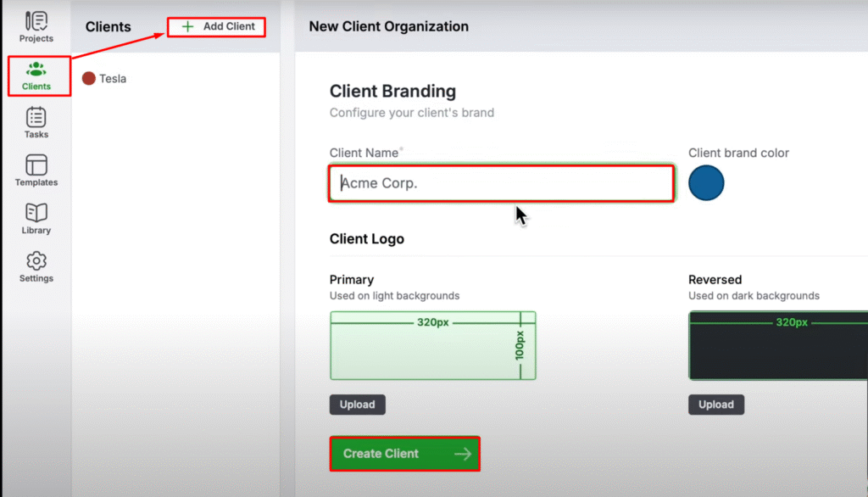Click the red circle icon next to Tesla
Image resolution: width=868 pixels, height=497 pixels.
click(x=89, y=79)
